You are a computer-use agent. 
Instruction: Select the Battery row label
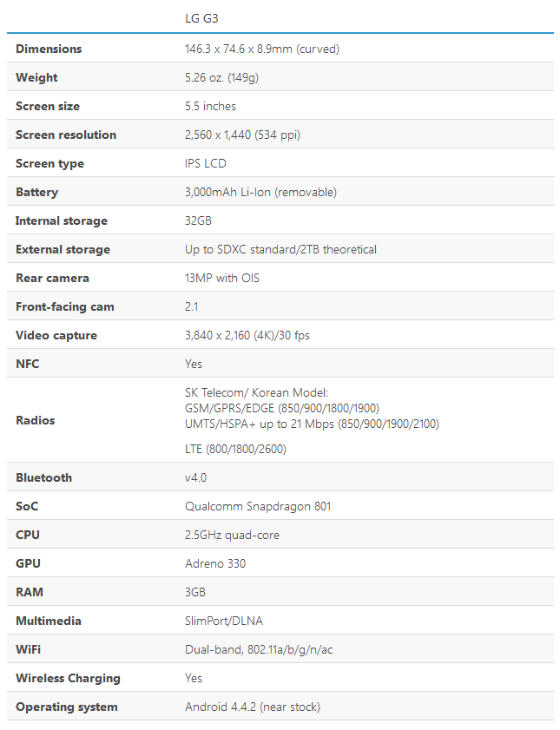coord(36,193)
